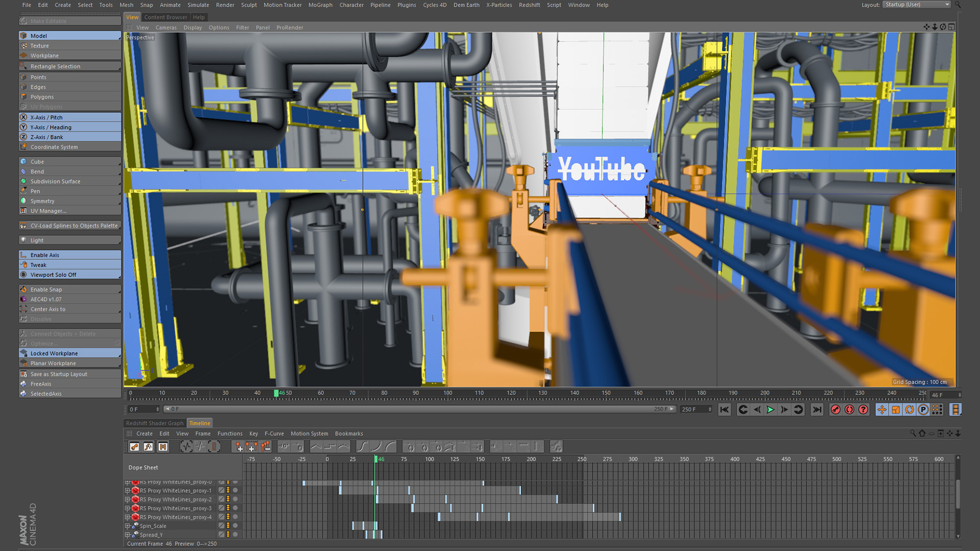
Task: Click the green Play Forwards button
Action: 770,410
